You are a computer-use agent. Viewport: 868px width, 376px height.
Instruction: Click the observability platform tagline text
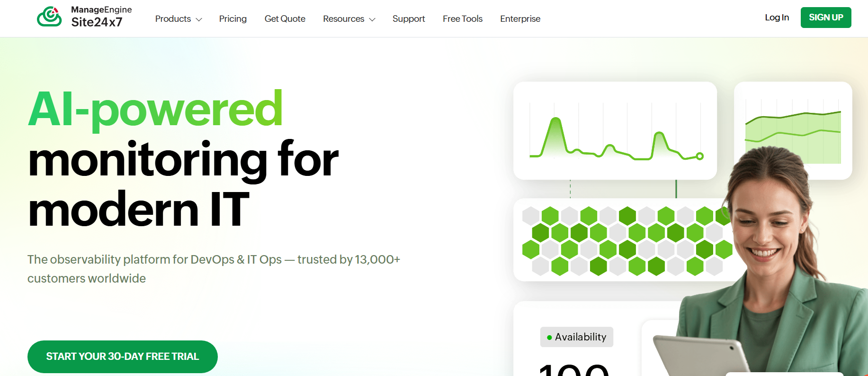tap(214, 269)
